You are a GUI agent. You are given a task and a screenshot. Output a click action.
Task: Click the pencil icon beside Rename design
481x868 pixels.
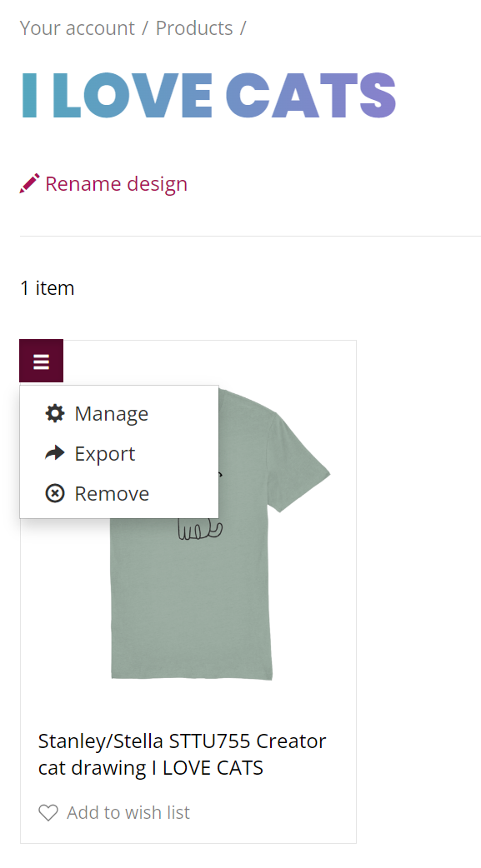(29, 182)
